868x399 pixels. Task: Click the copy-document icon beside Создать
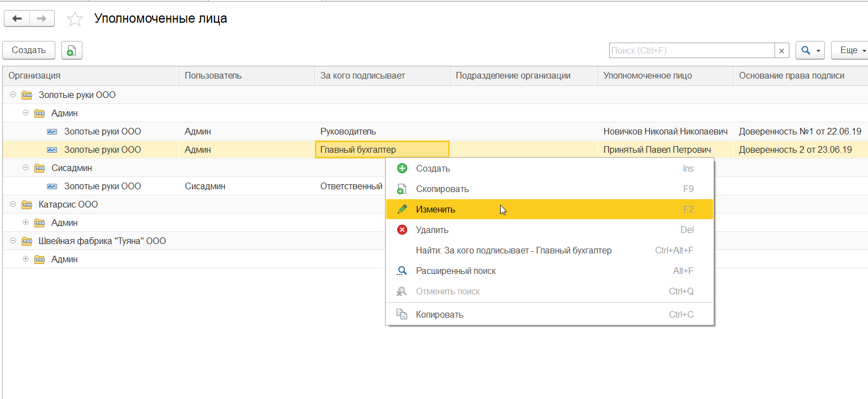tap(71, 50)
